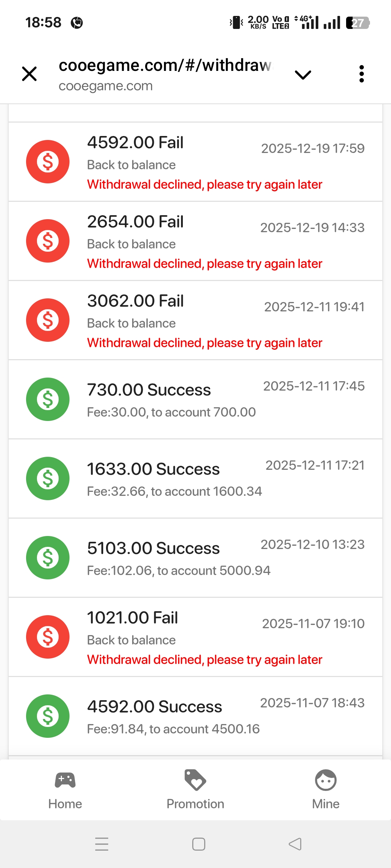Tap red icon of 4592.00 Fail
This screenshot has height=868, width=391.
coord(48,162)
